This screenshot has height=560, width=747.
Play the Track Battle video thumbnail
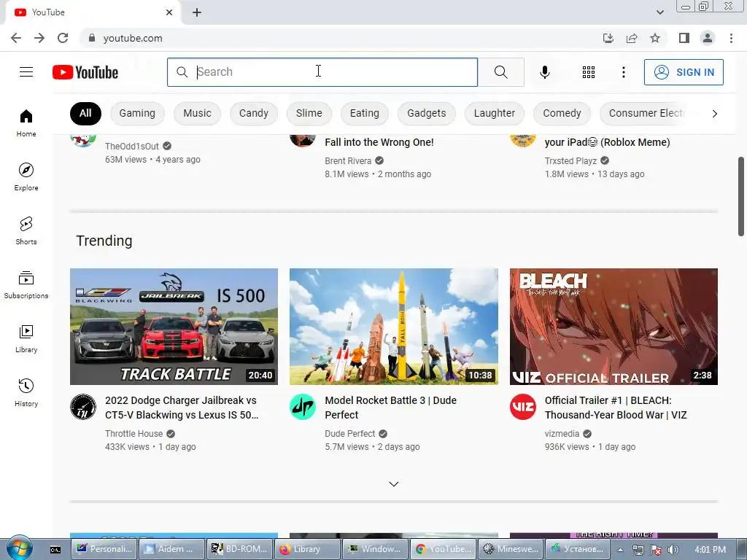pyautogui.click(x=174, y=327)
